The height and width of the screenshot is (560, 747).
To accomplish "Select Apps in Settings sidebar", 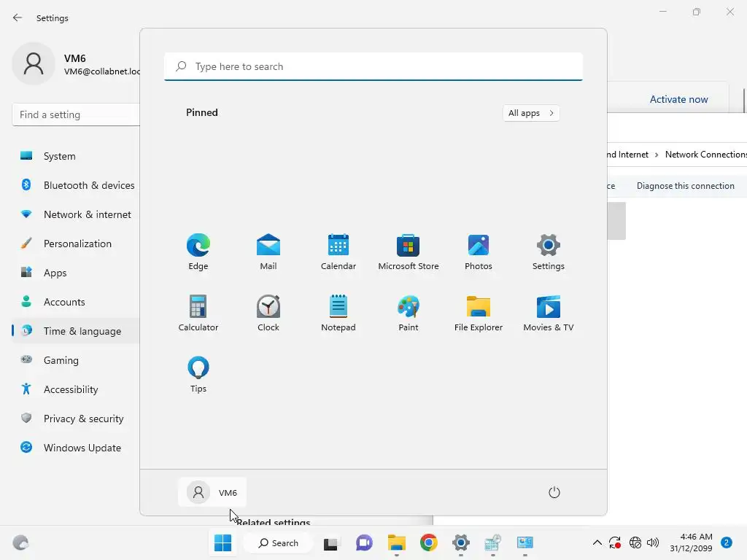I will tap(76, 273).
